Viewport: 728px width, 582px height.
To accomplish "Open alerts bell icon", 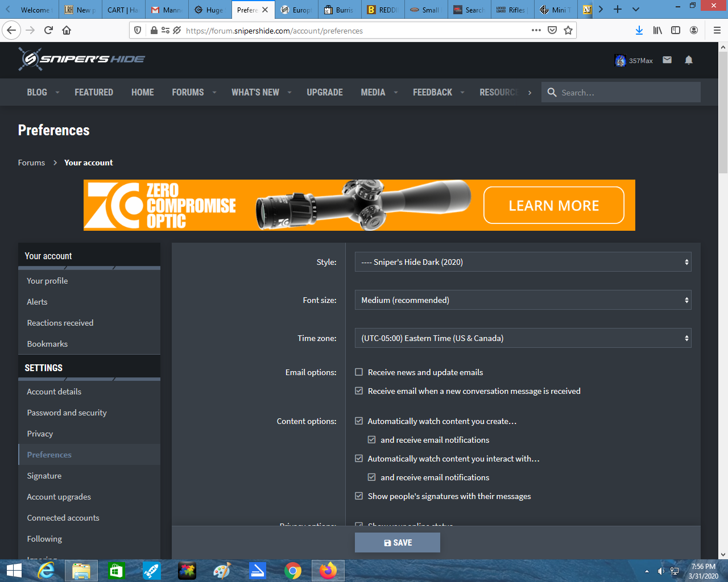I will [x=689, y=60].
